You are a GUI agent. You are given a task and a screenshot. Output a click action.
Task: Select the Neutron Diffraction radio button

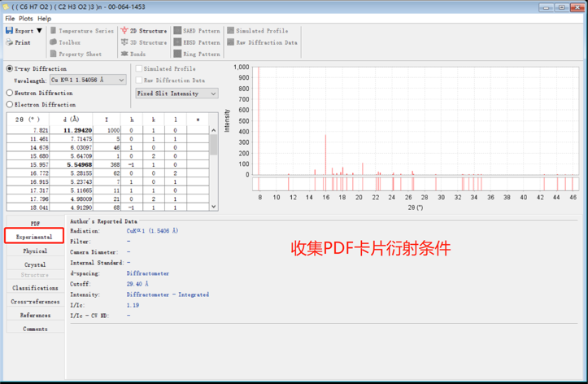tap(10, 93)
